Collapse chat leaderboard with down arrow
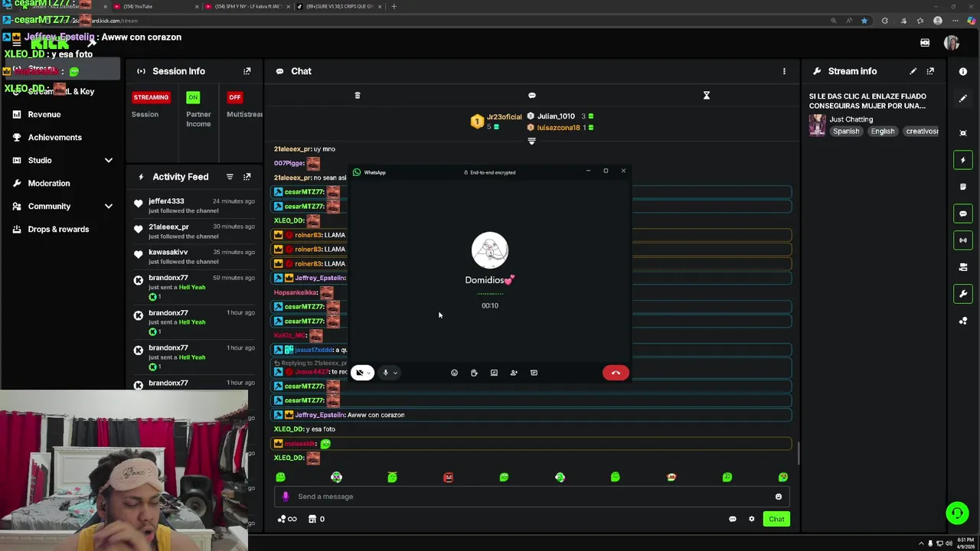This screenshot has width=980, height=551. coord(531,142)
